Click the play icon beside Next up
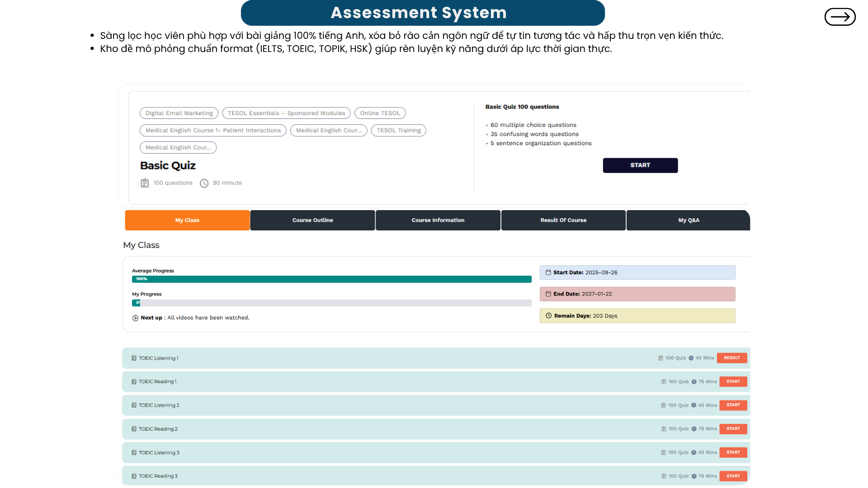Screen dimensions: 868x488 pyautogui.click(x=135, y=318)
